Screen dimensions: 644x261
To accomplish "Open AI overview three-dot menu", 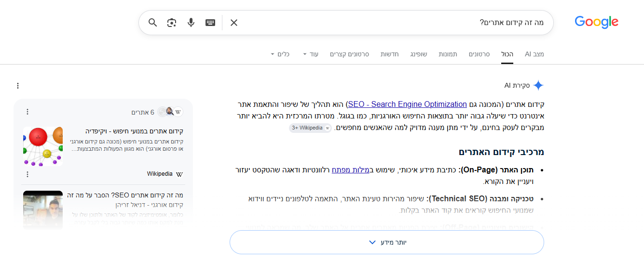I will (18, 86).
